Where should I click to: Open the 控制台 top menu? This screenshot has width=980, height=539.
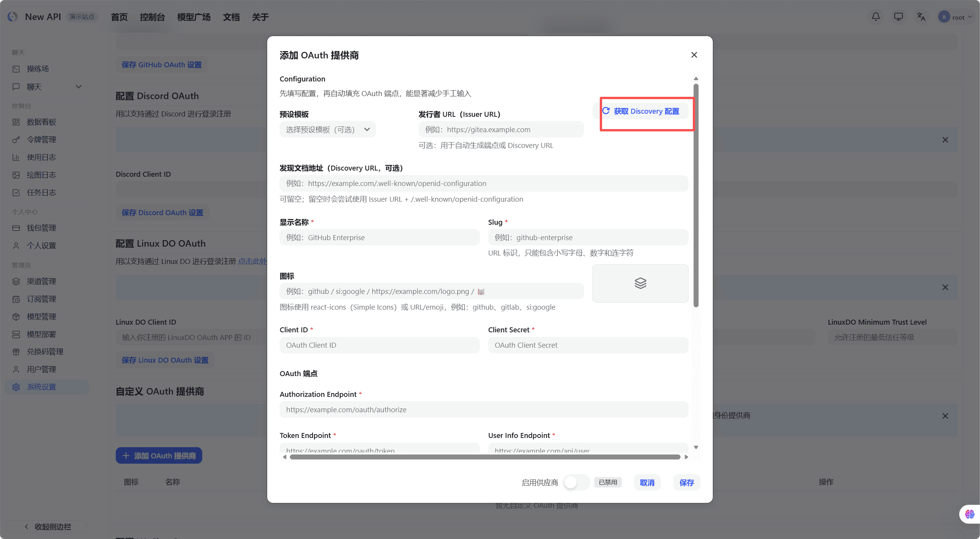click(x=152, y=17)
